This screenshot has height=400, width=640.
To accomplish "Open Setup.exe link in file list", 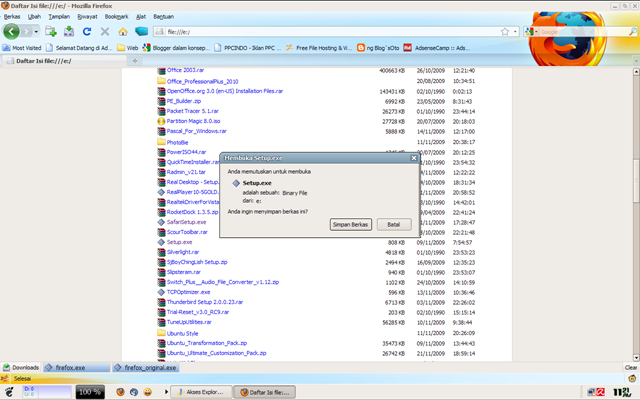I will pyautogui.click(x=179, y=242).
